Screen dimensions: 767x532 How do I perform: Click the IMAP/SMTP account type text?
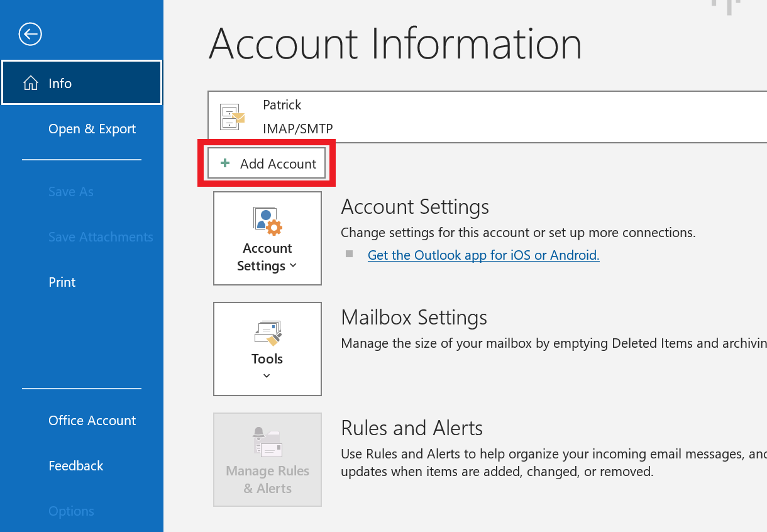tap(298, 129)
